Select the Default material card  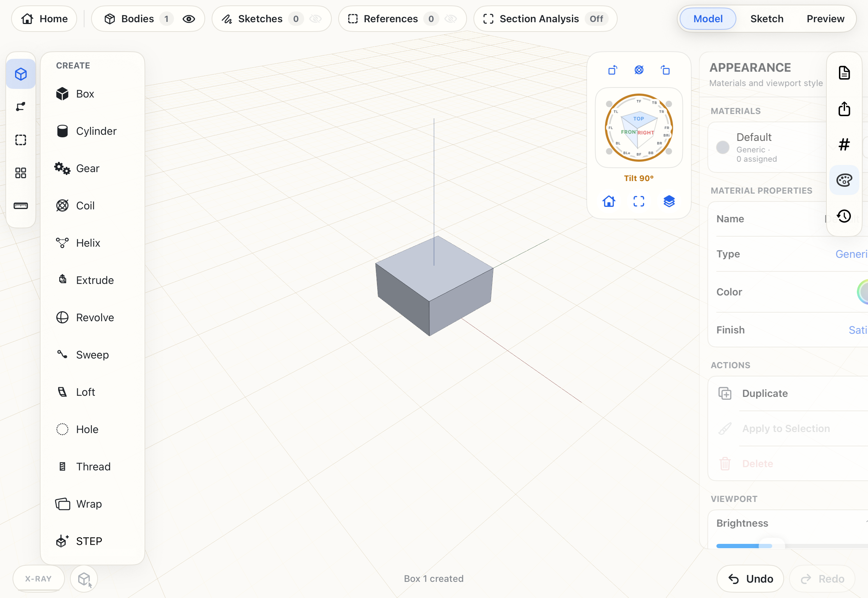pyautogui.click(x=767, y=148)
